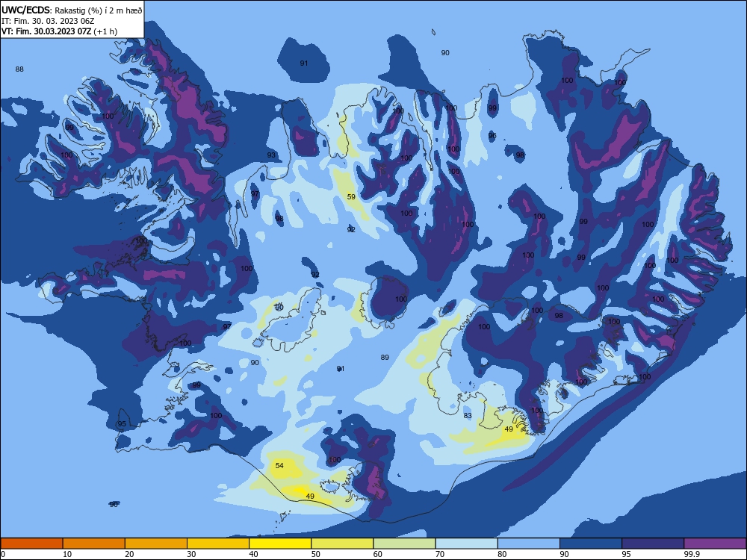747x560 pixels.
Task: Click the 'IT: Fim. 30. 03. 2023 06Z' line
Action: point(48,21)
